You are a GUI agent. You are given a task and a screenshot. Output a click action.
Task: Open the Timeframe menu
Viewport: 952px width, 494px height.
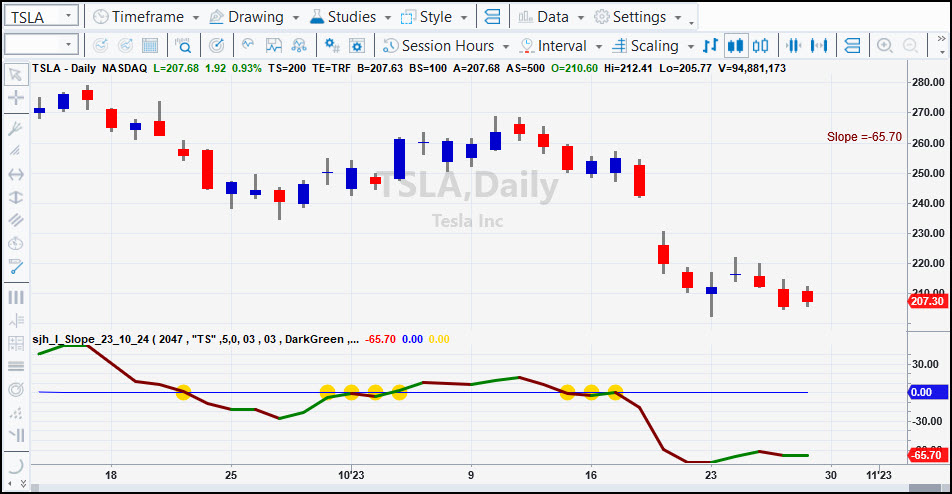[x=146, y=17]
